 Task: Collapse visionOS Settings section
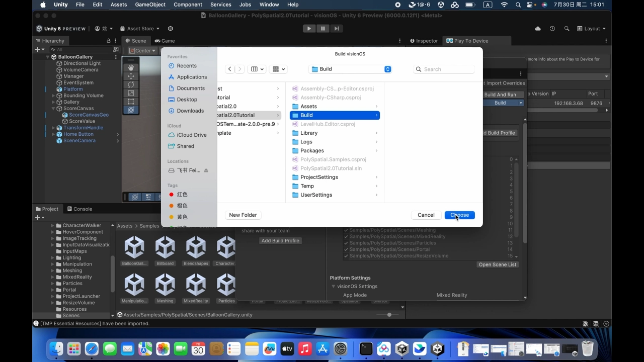(333, 287)
